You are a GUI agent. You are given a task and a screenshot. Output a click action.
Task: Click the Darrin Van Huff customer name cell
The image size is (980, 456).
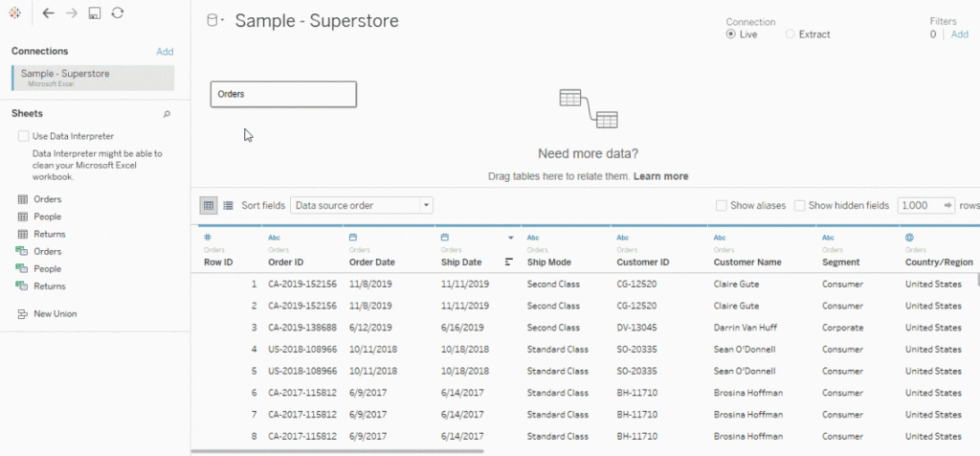pos(745,328)
